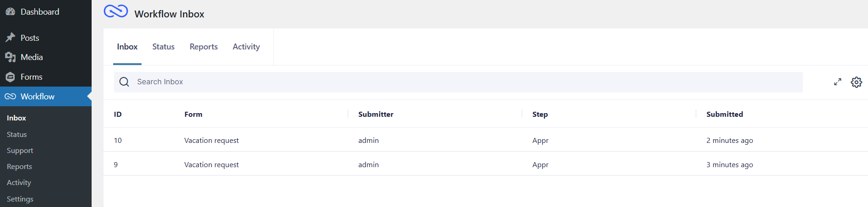The height and width of the screenshot is (207, 868).
Task: Click the Posts pushpin icon
Action: [x=10, y=38]
